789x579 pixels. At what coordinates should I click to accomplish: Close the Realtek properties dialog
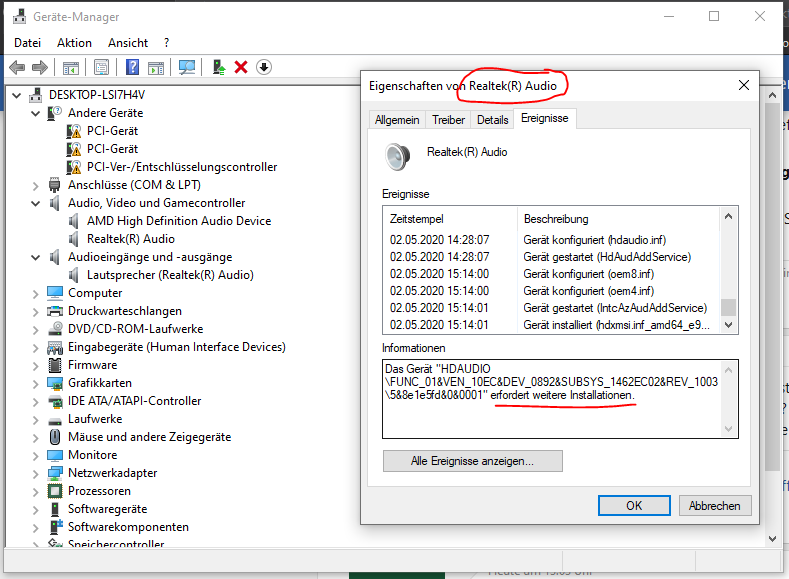pyautogui.click(x=744, y=85)
